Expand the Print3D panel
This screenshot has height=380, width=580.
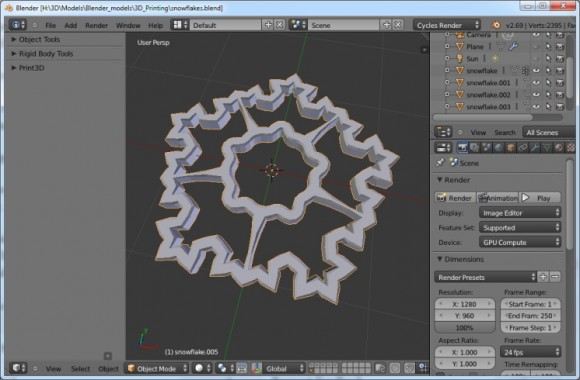[28, 68]
